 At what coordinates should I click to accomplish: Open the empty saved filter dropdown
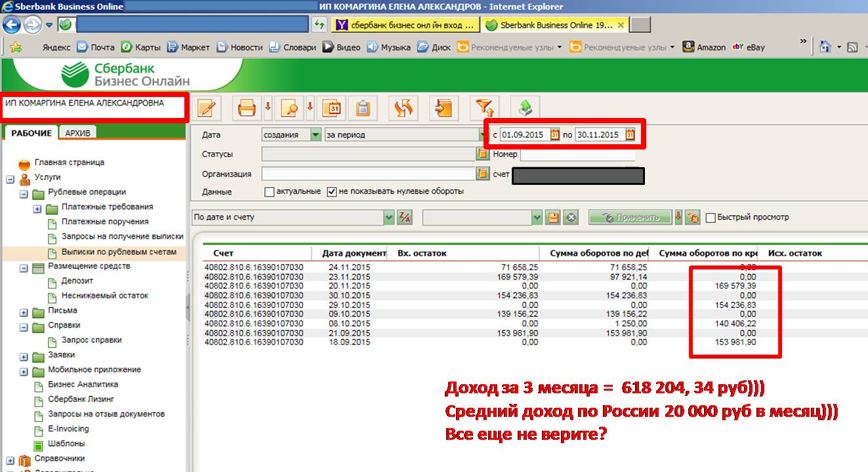point(537,218)
